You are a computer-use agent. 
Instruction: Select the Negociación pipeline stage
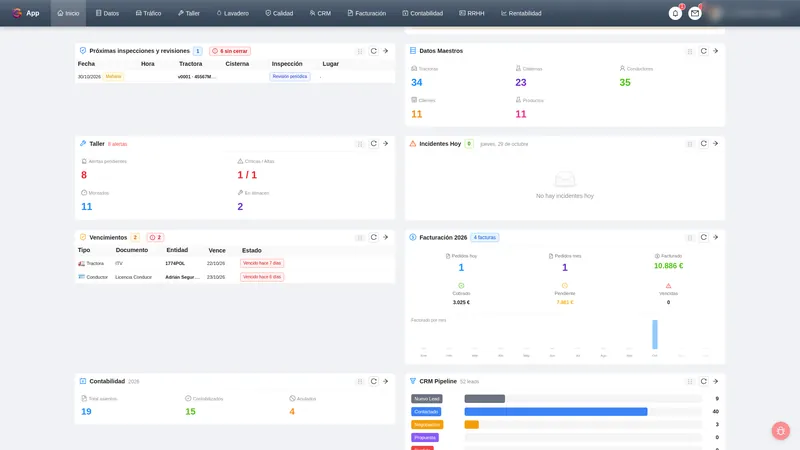(x=427, y=424)
